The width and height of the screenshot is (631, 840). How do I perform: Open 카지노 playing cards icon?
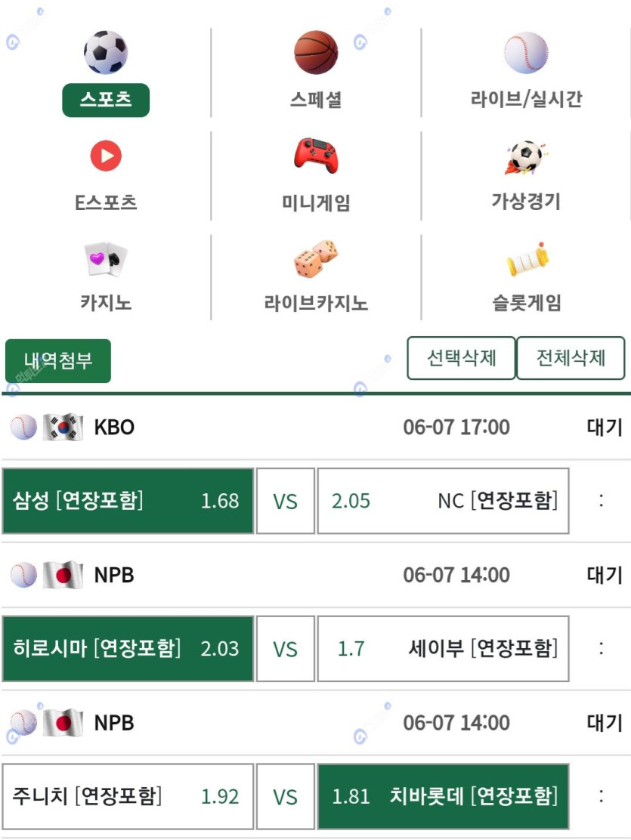[x=106, y=259]
